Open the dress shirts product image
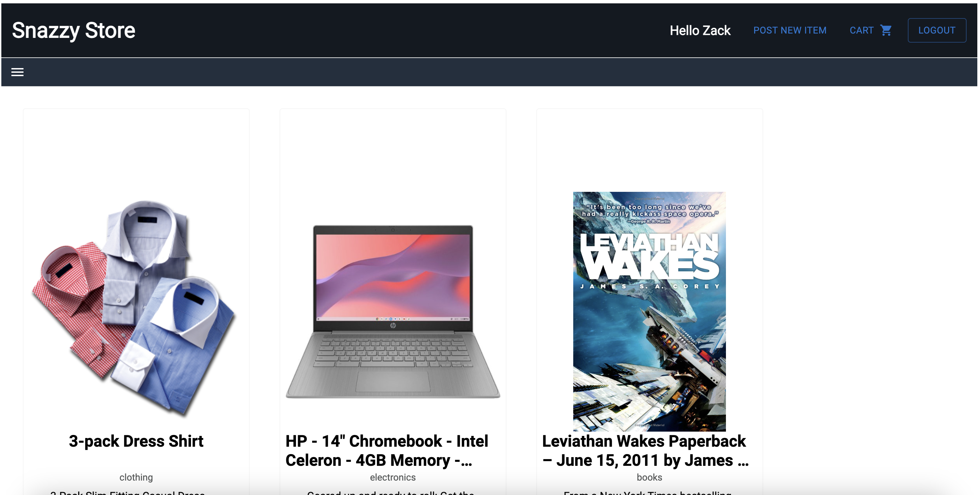The height and width of the screenshot is (495, 980). (136, 307)
